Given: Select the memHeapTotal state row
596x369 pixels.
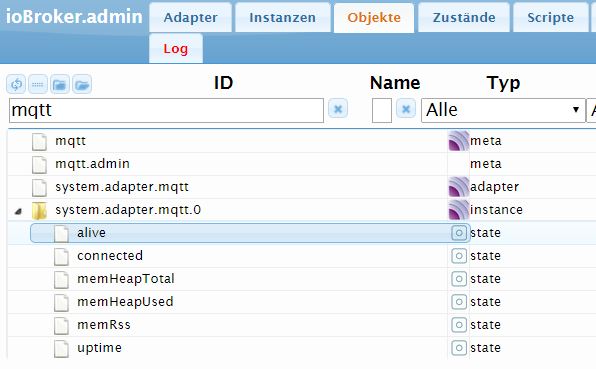Looking at the screenshot, I should click(301, 279).
